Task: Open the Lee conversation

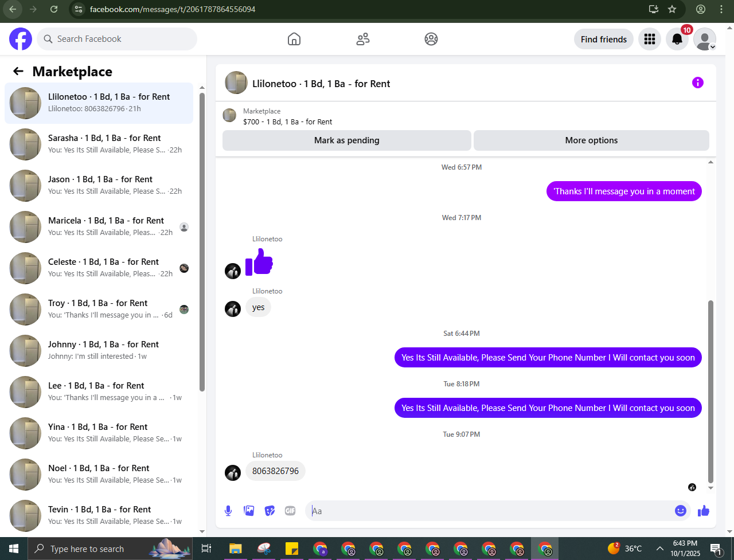Action: [99, 392]
